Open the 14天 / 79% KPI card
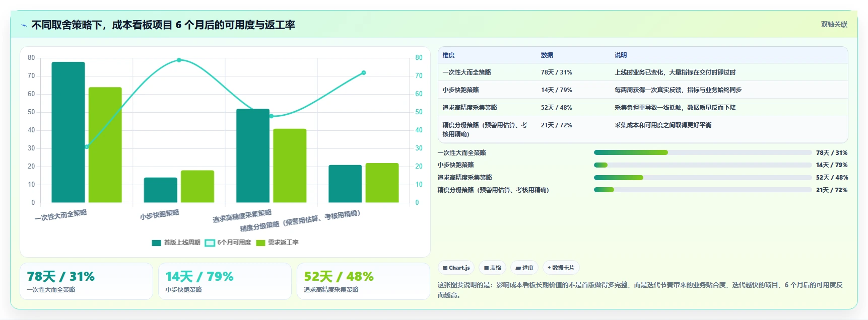Image resolution: width=868 pixels, height=320 pixels. pos(225,281)
